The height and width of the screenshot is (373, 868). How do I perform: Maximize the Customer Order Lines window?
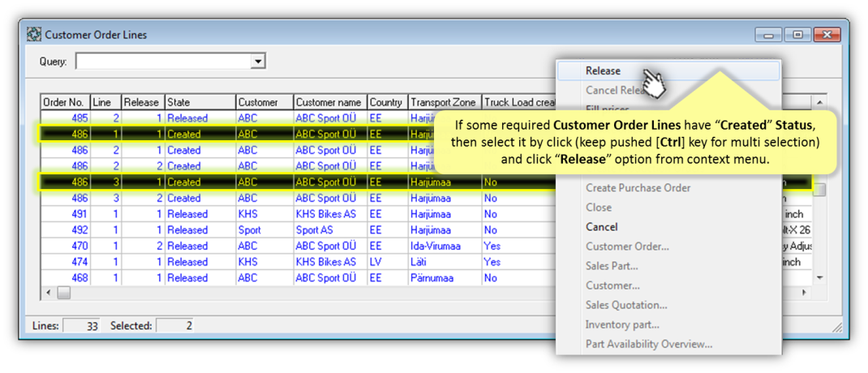(797, 35)
